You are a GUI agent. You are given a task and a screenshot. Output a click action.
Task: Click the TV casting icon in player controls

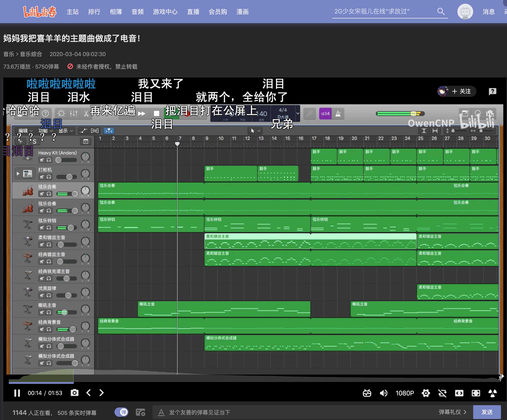(367, 393)
